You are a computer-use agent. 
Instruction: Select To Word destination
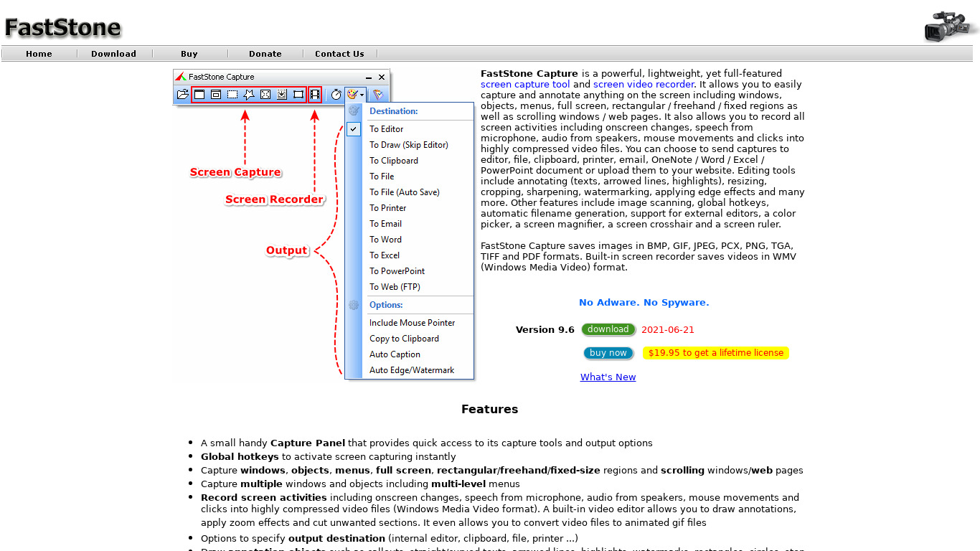pos(386,240)
